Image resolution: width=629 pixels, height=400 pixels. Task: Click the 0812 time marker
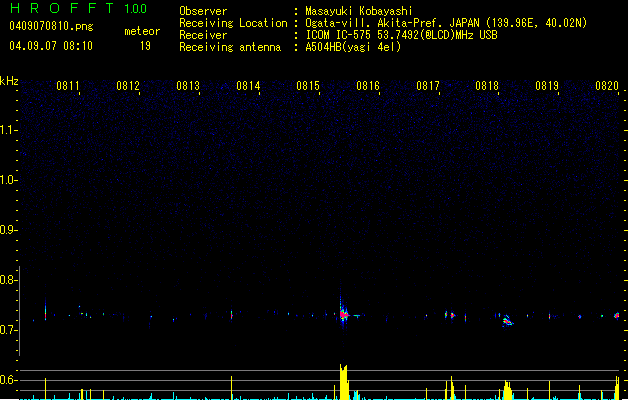[x=128, y=86]
